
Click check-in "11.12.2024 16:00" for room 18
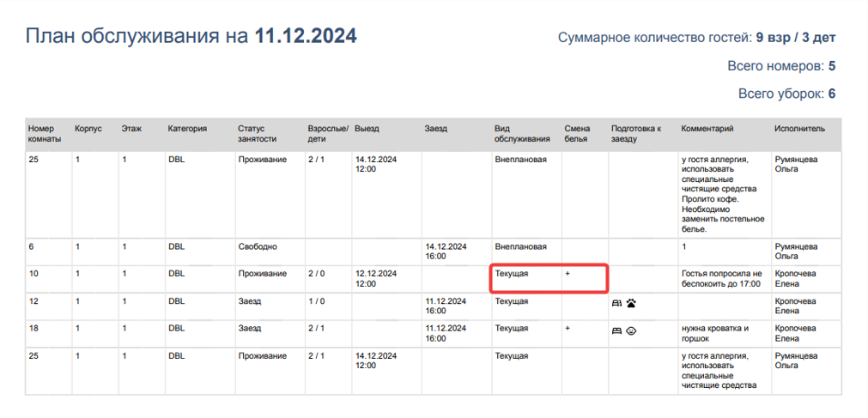(x=446, y=333)
